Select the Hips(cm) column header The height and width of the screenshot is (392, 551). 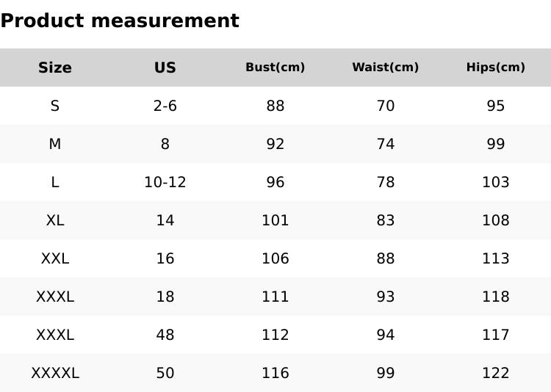496,68
